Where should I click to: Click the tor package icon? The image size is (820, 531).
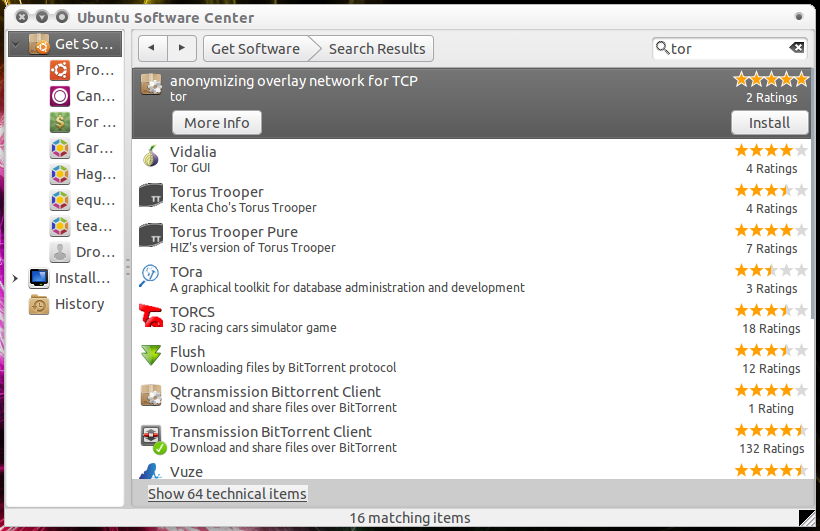pyautogui.click(x=151, y=84)
